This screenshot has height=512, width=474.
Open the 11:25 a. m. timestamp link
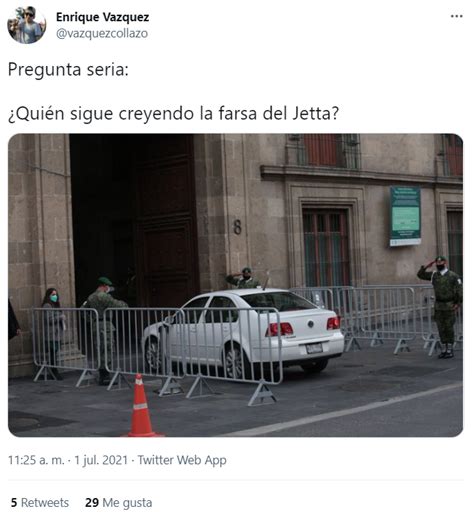coord(36,460)
